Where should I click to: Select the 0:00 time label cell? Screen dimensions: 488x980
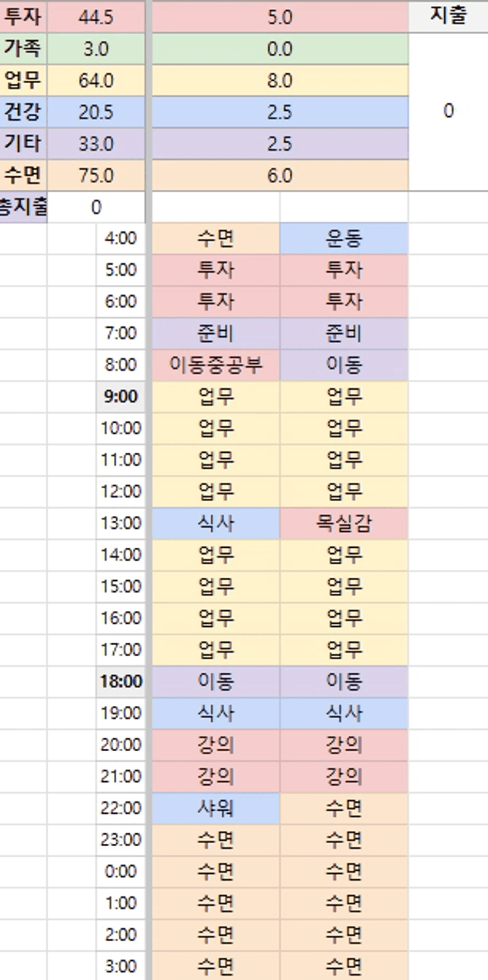click(120, 872)
